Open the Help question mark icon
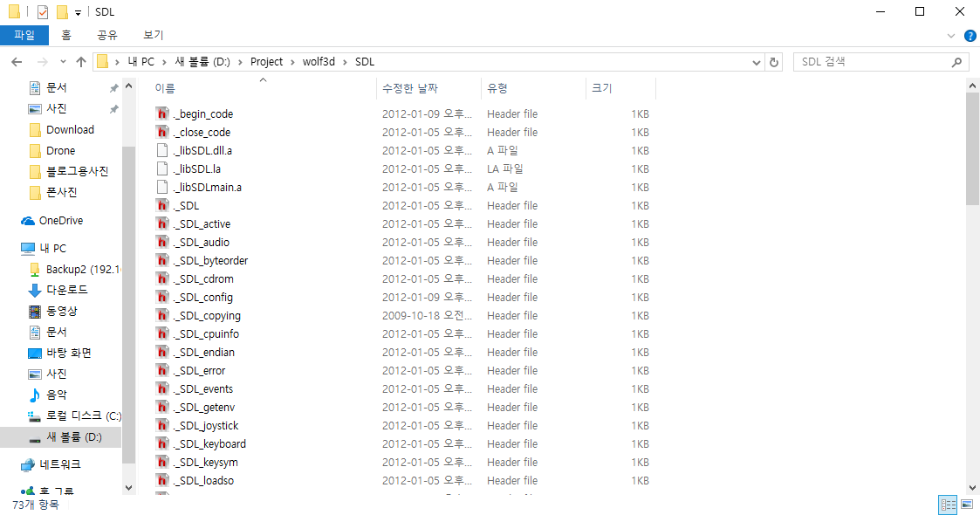980x515 pixels. click(x=970, y=36)
